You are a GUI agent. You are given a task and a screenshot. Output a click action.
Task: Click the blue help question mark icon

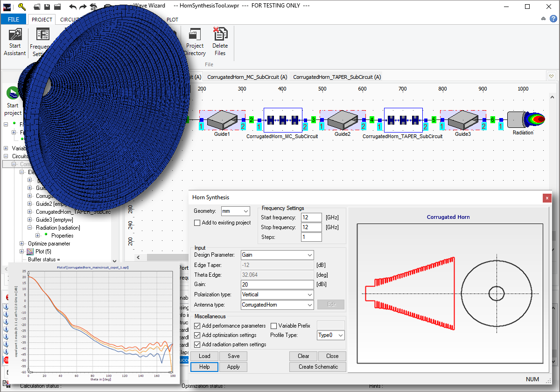553,19
